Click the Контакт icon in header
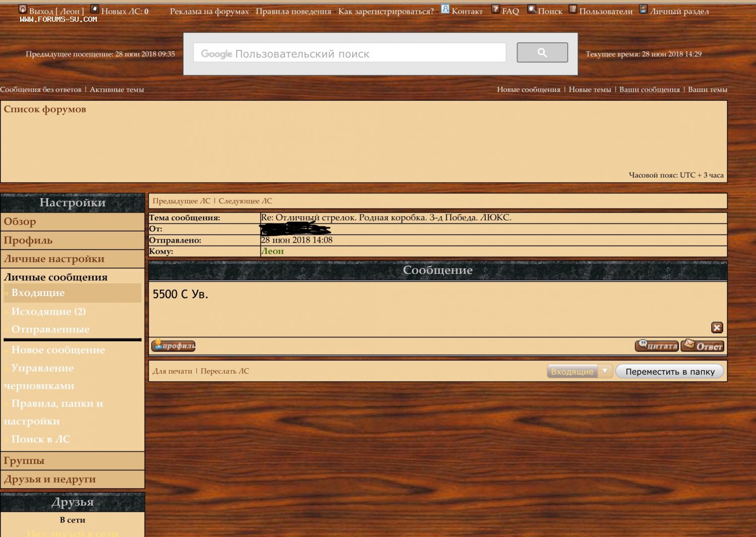The image size is (756, 537). pos(445,9)
